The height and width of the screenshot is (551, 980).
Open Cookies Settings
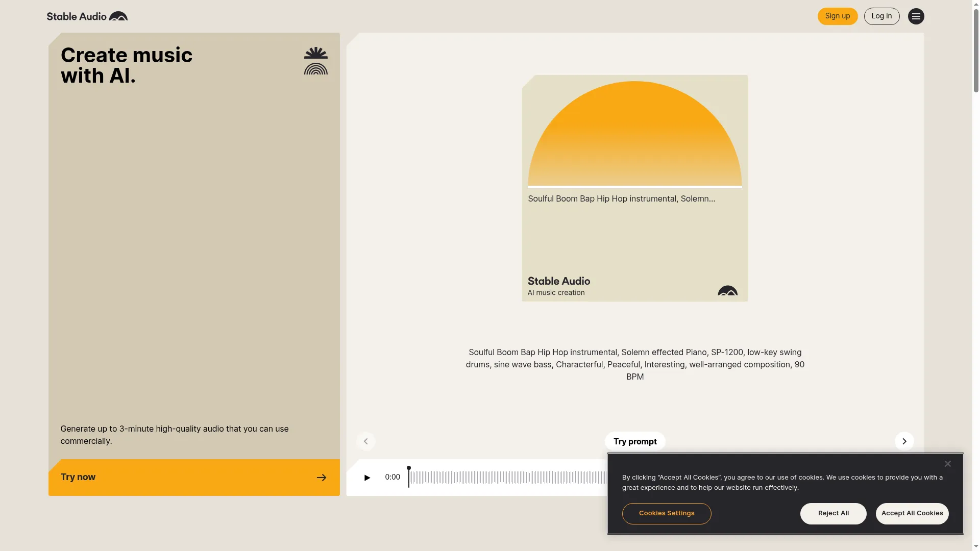click(666, 513)
